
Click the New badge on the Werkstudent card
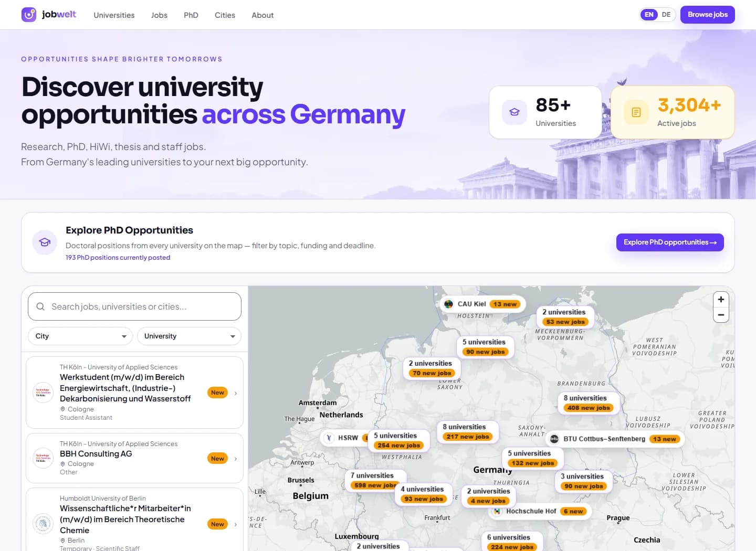click(217, 393)
